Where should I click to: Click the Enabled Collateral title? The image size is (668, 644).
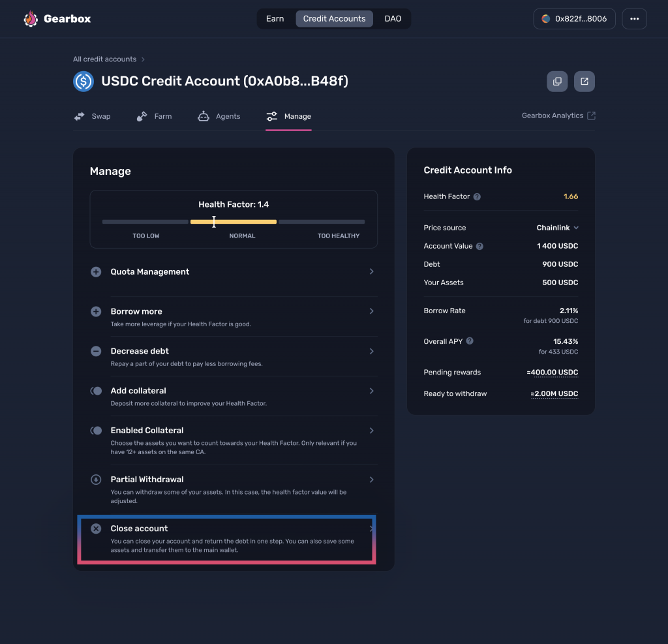pos(147,431)
